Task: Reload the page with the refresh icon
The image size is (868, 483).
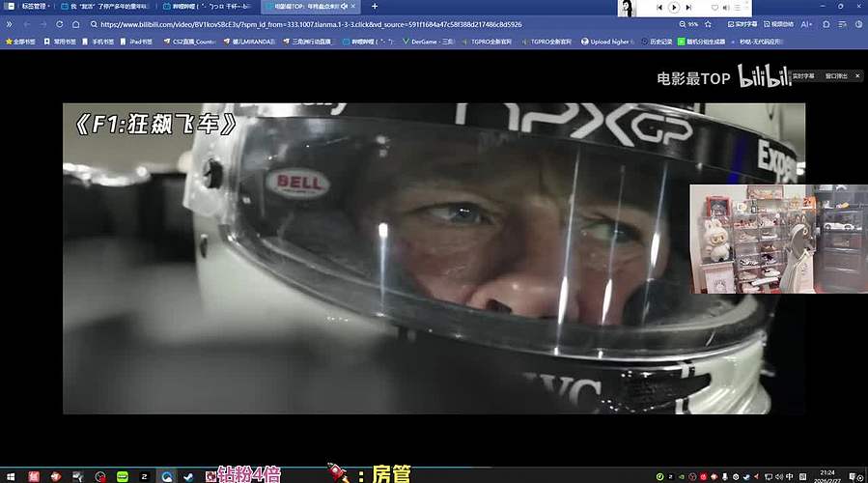Action: tap(61, 24)
